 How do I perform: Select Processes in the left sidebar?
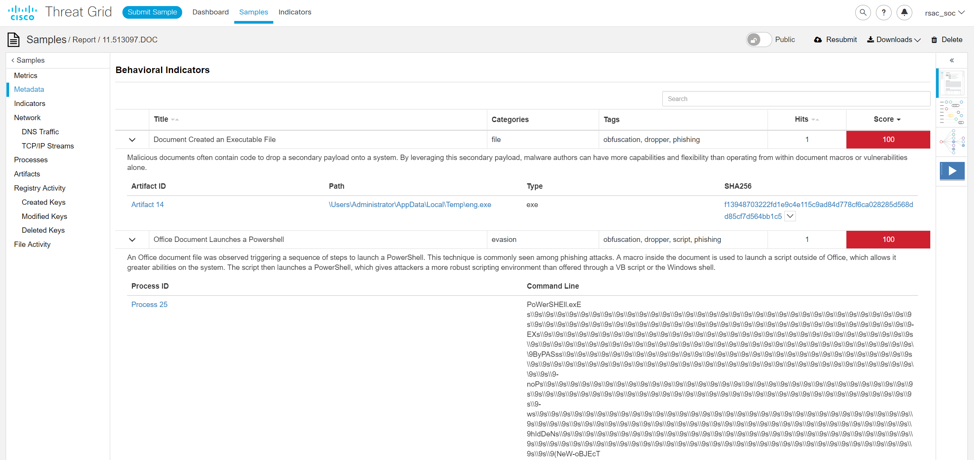31,160
